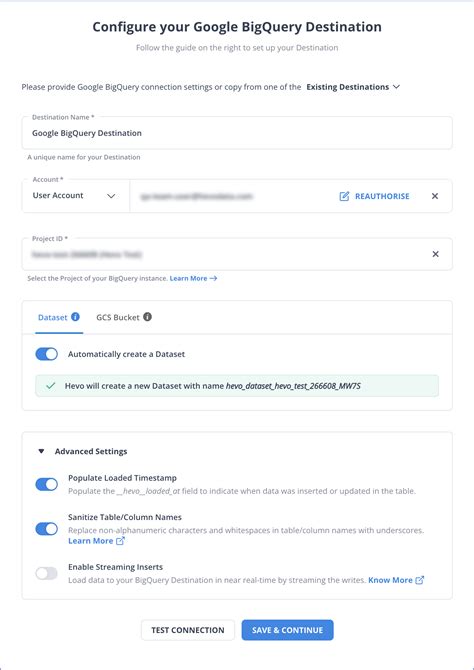Click external link icon beside Learn More
The image size is (474, 670).
(120, 541)
